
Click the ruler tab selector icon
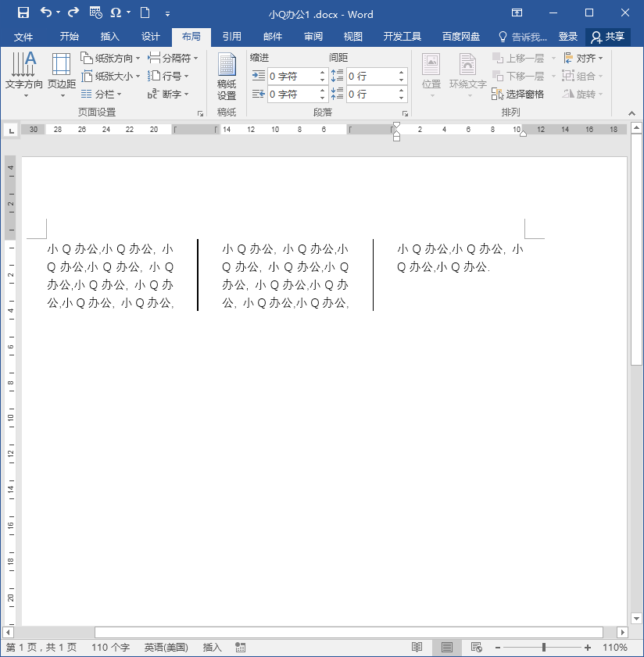coord(11,131)
